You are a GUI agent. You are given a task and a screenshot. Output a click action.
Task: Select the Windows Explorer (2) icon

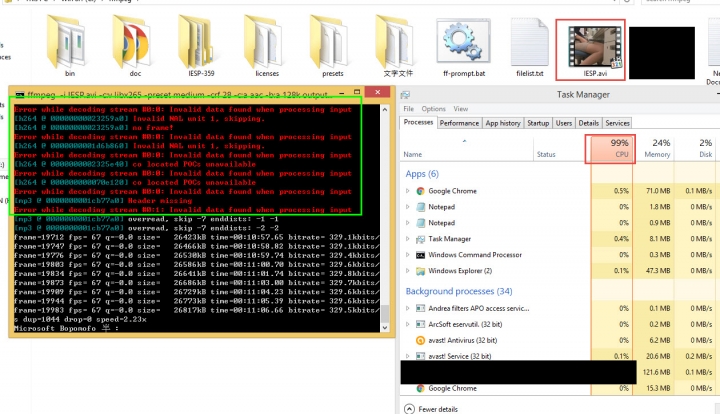click(420, 271)
